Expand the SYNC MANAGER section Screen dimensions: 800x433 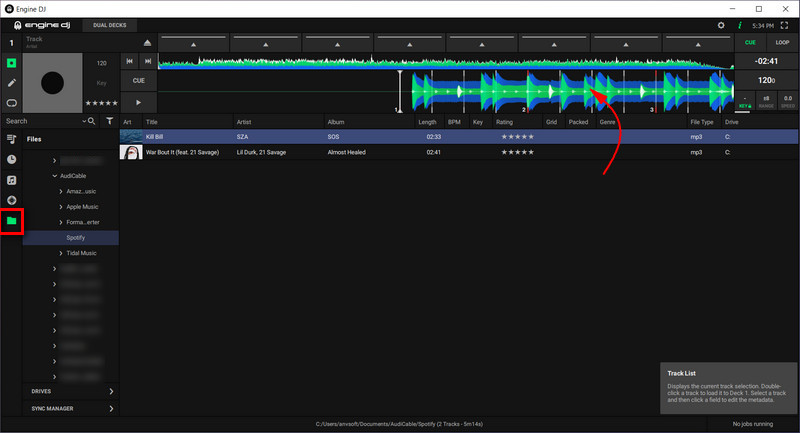click(x=71, y=409)
